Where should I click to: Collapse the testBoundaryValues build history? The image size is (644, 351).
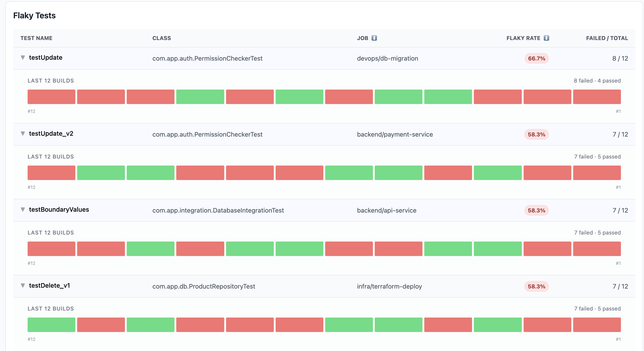tap(23, 210)
